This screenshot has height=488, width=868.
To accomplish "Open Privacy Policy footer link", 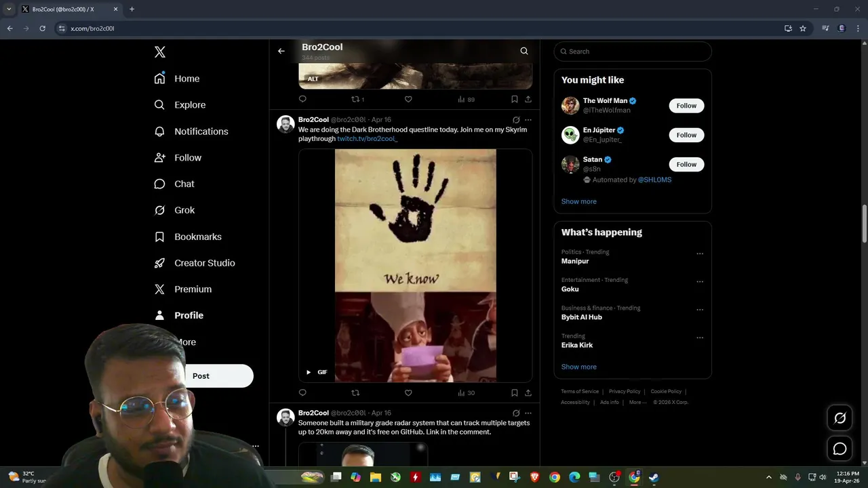I will (625, 391).
